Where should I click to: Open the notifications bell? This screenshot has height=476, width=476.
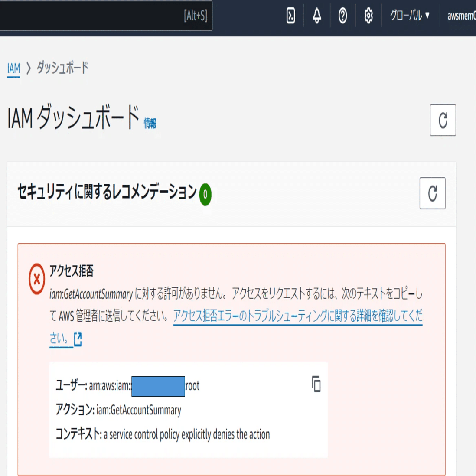click(317, 16)
